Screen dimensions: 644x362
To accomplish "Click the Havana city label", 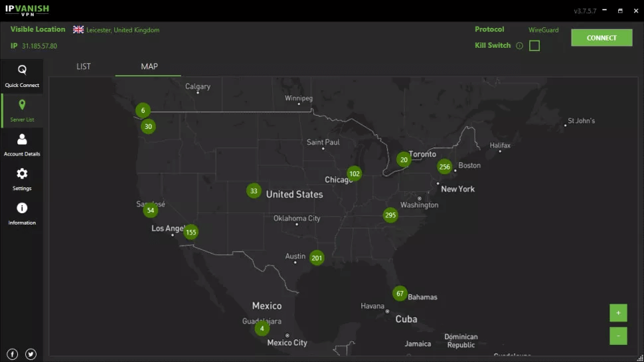I will (372, 306).
